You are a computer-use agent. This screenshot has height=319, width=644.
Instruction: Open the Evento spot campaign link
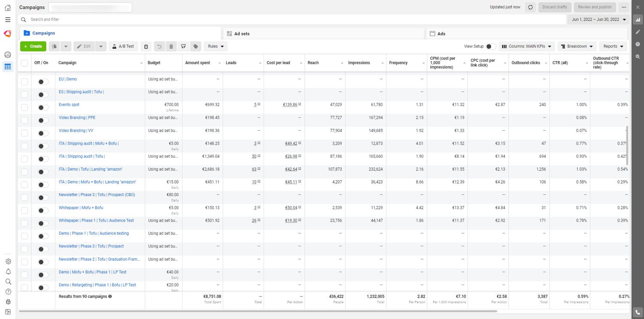pyautogui.click(x=69, y=105)
